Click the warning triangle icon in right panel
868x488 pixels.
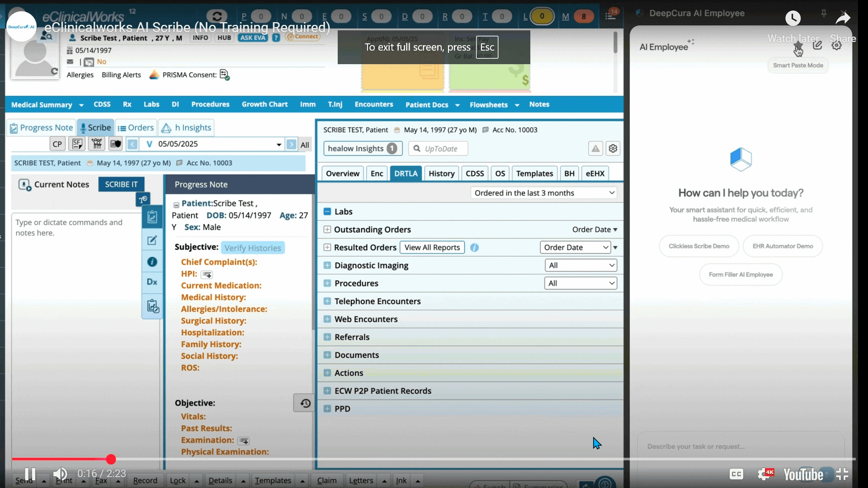pos(595,149)
